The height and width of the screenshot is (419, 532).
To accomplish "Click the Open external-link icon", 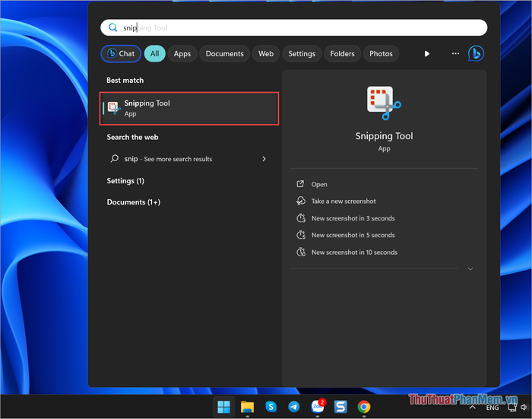I will [x=300, y=184].
